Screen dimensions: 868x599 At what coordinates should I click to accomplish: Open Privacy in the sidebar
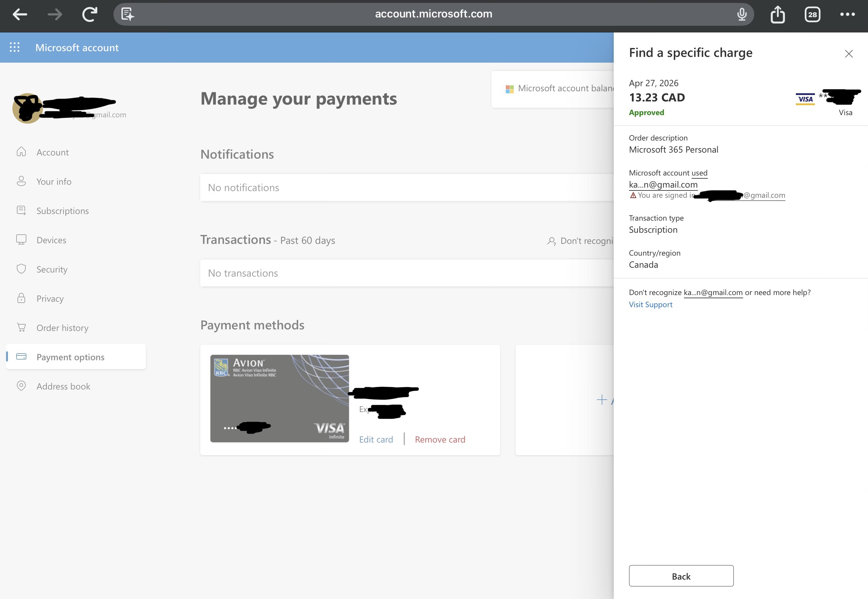pyautogui.click(x=50, y=299)
